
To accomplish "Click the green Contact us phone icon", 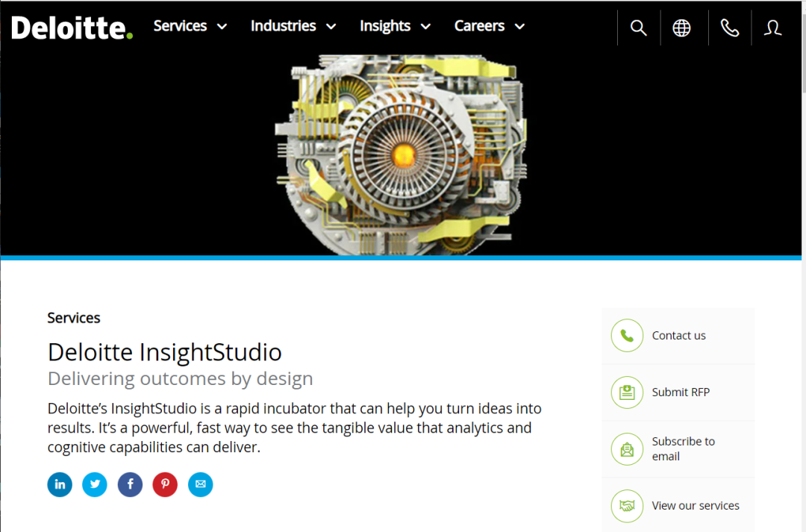I will point(627,336).
